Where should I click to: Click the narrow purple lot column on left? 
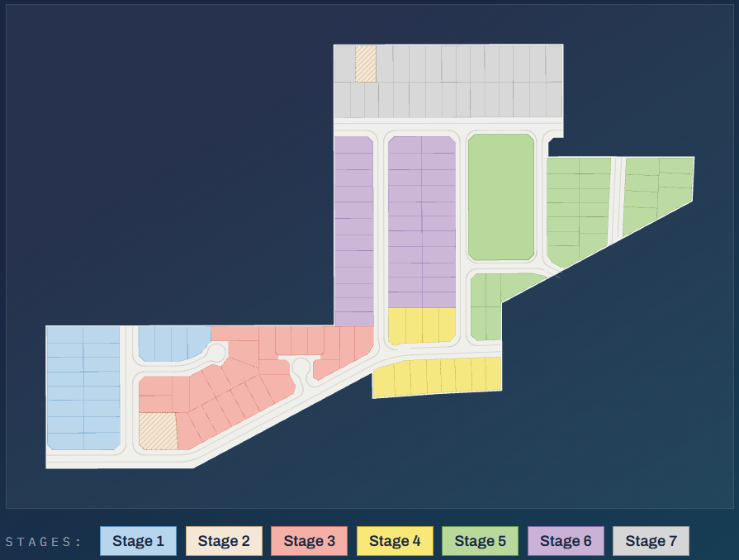(353, 231)
